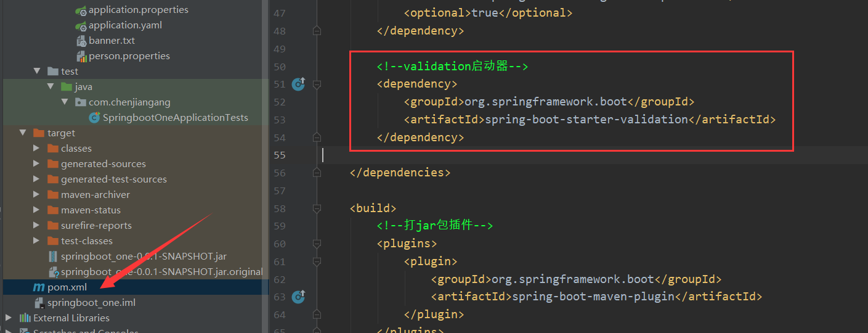
Task: Select springboot_one-0.0.1-SNAPSHOT.jar.original file
Action: 161,272
